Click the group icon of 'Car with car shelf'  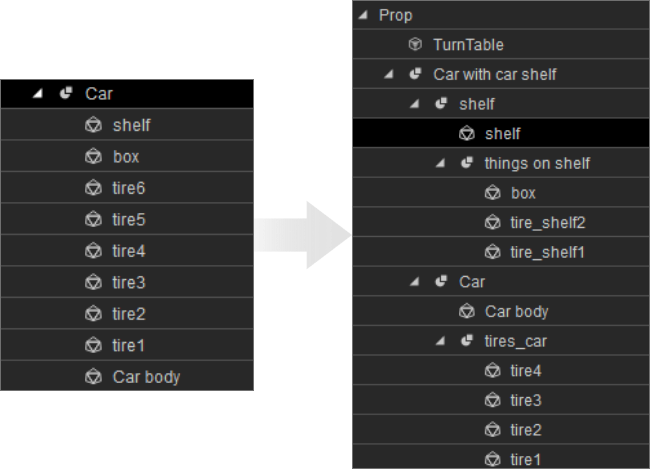click(x=416, y=74)
